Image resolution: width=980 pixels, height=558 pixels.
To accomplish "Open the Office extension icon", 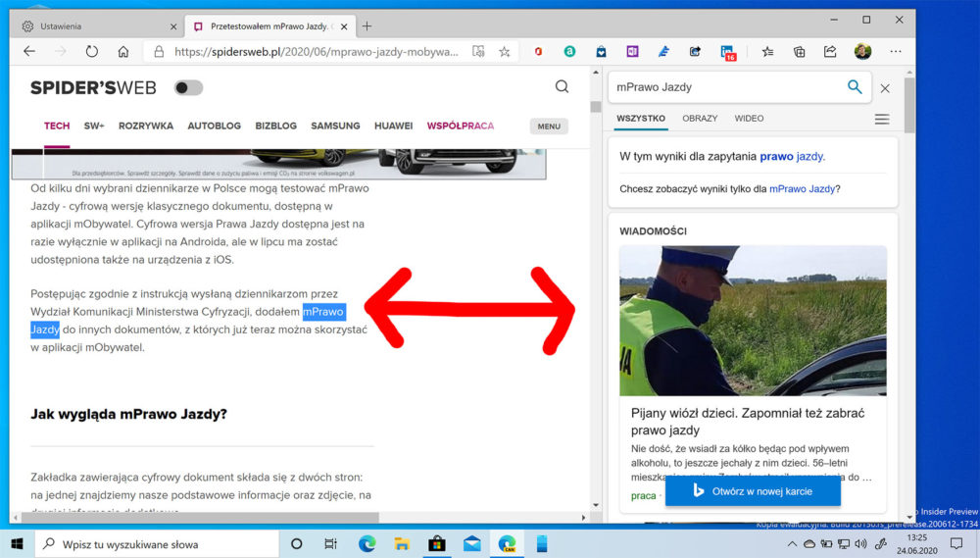I will tap(538, 52).
